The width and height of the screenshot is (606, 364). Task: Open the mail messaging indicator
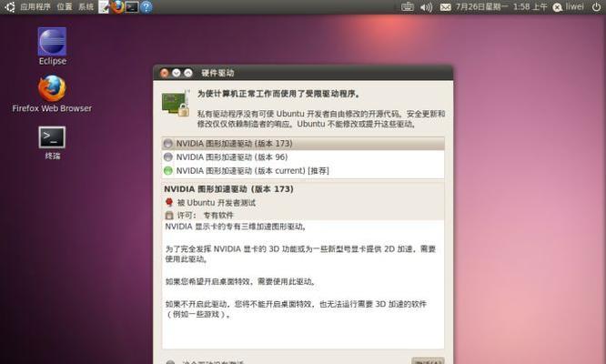click(446, 7)
